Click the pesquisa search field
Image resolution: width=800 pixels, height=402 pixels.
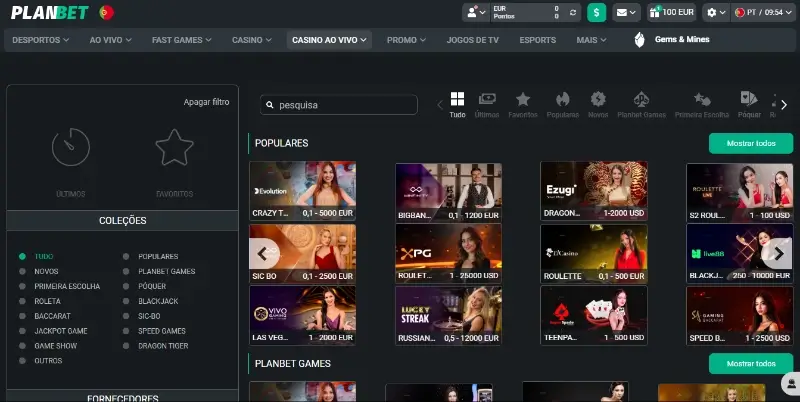point(339,105)
